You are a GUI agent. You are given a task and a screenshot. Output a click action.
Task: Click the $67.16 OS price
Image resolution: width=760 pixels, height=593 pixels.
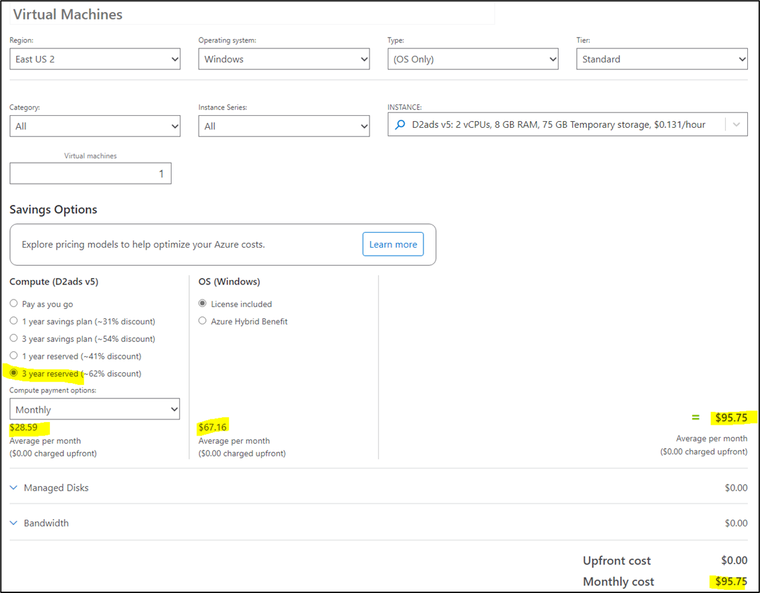(x=213, y=427)
